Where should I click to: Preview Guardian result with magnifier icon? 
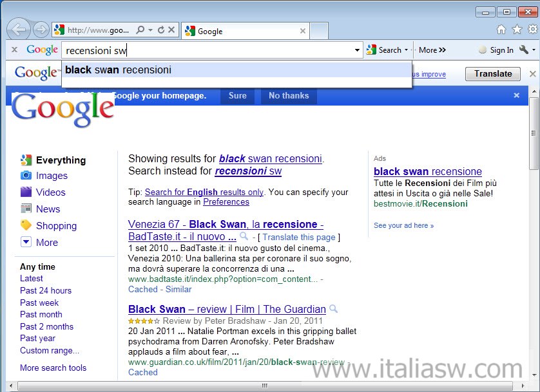tap(333, 308)
